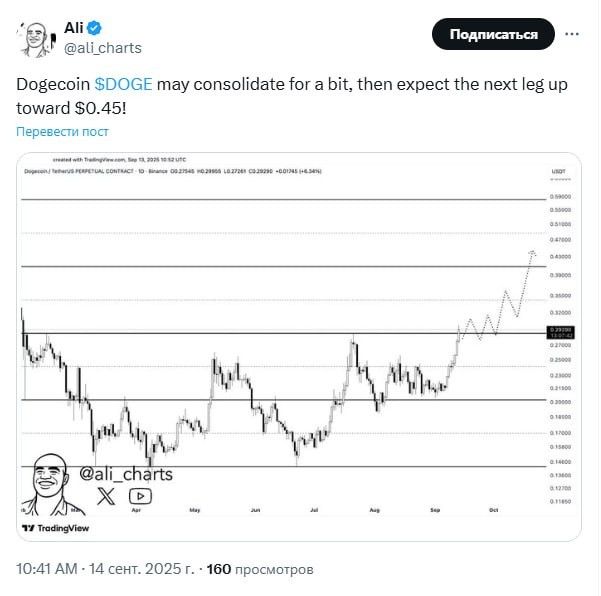Open the @ali_charts handle under the name

[x=103, y=47]
